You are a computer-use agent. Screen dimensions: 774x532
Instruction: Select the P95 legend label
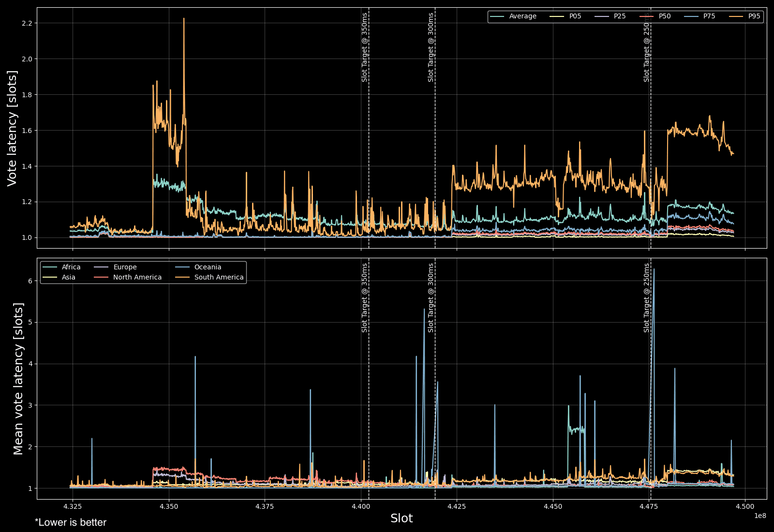click(754, 16)
